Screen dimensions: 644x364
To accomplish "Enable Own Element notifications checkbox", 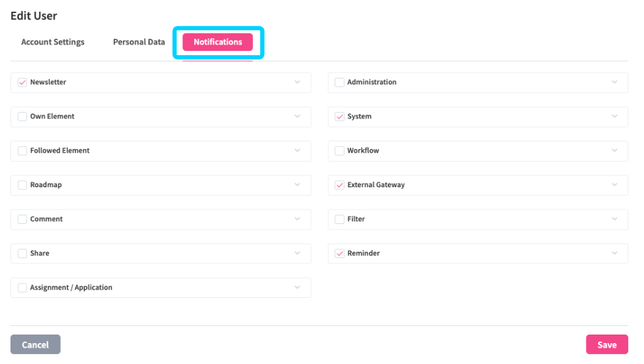I will click(22, 117).
